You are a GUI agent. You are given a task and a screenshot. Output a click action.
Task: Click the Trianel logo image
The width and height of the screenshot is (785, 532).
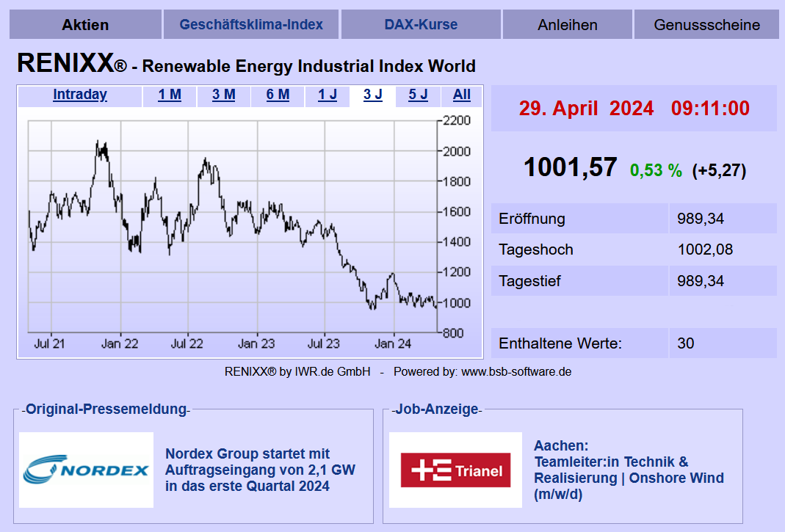click(x=455, y=470)
